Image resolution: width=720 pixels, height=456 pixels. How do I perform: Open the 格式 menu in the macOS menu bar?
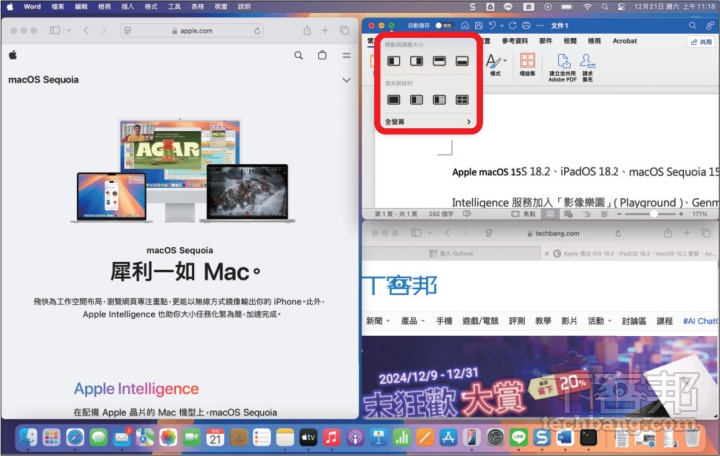[151, 7]
